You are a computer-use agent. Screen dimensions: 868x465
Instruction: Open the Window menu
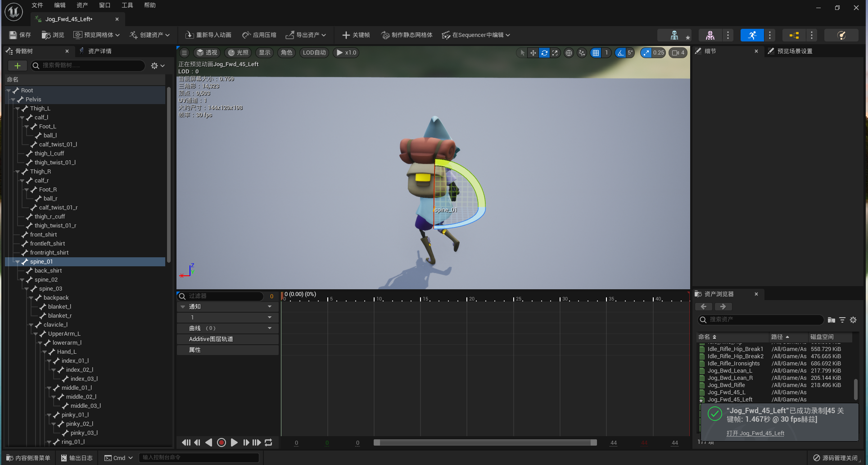click(x=105, y=5)
